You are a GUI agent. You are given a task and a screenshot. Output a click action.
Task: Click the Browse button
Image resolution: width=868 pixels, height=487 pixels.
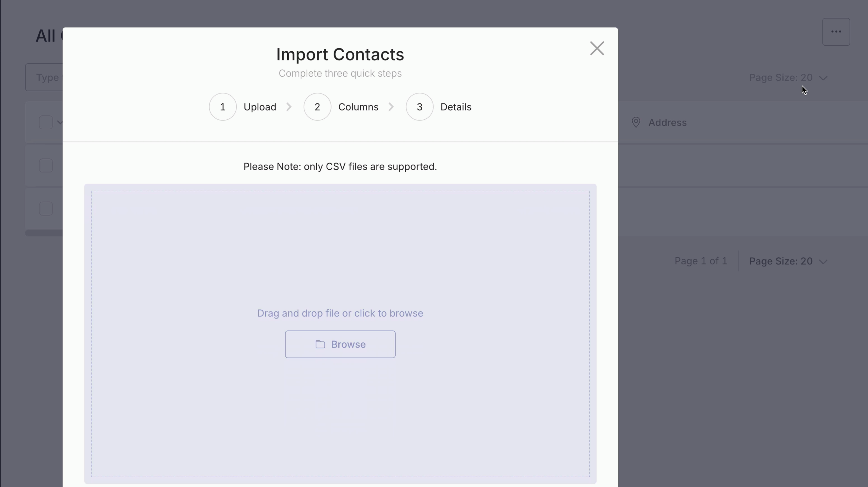point(340,344)
